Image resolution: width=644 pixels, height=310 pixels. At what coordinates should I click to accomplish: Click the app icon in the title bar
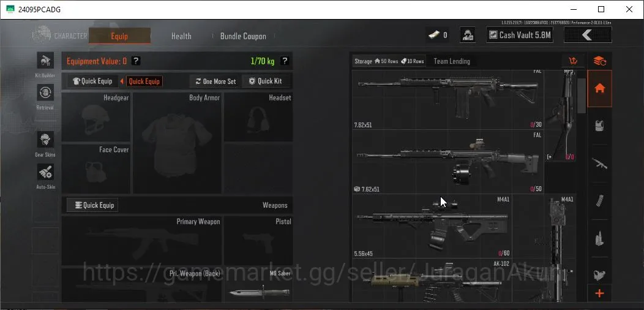(10, 9)
